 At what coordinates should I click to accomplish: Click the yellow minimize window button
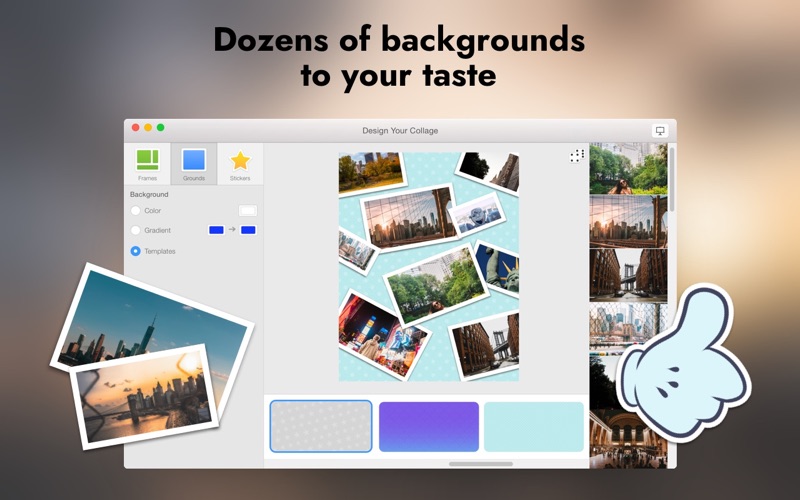148,128
